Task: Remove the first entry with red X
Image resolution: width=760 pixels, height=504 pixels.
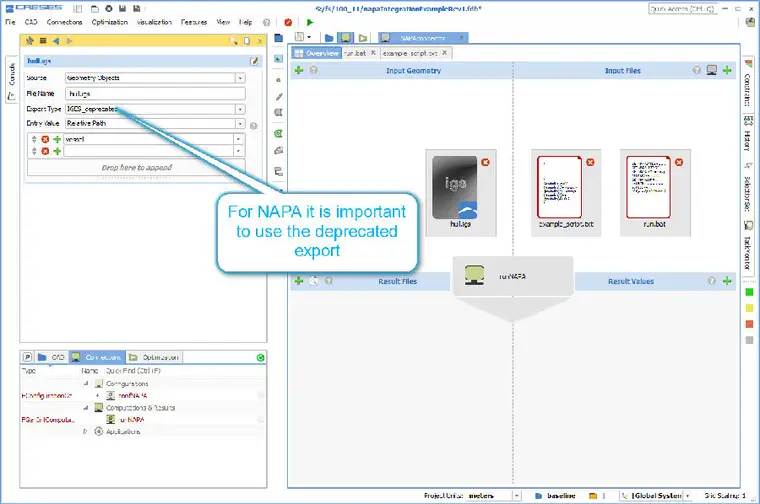Action: tap(45, 139)
